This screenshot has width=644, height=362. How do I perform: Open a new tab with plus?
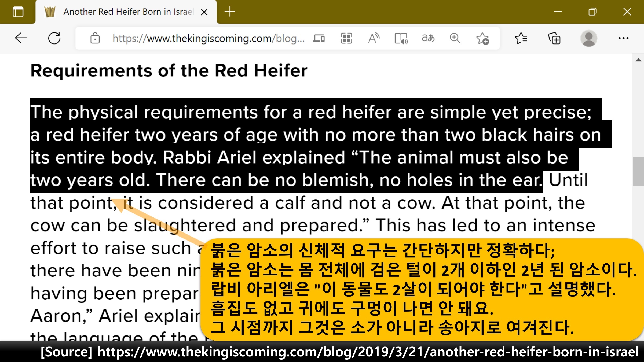click(x=230, y=12)
